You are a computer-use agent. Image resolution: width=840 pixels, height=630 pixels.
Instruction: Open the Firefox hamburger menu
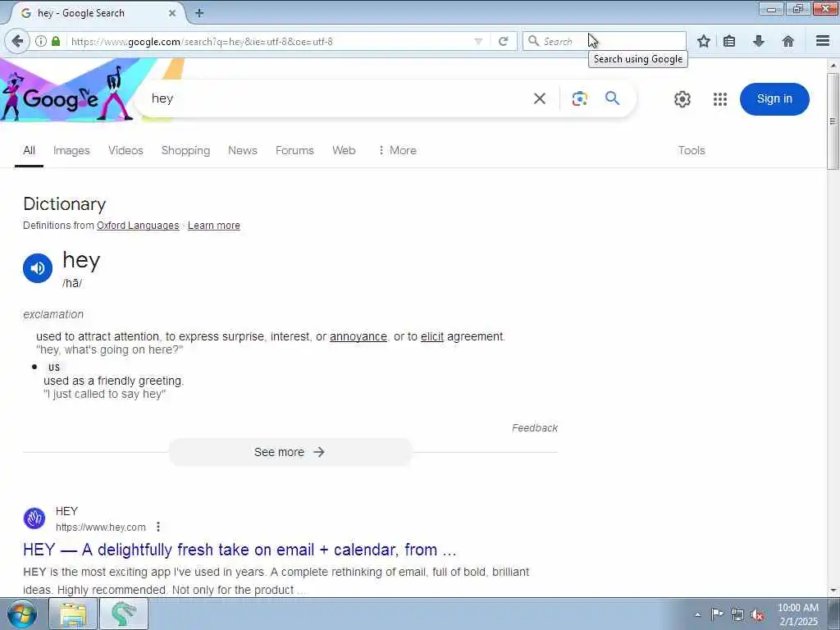click(x=823, y=41)
